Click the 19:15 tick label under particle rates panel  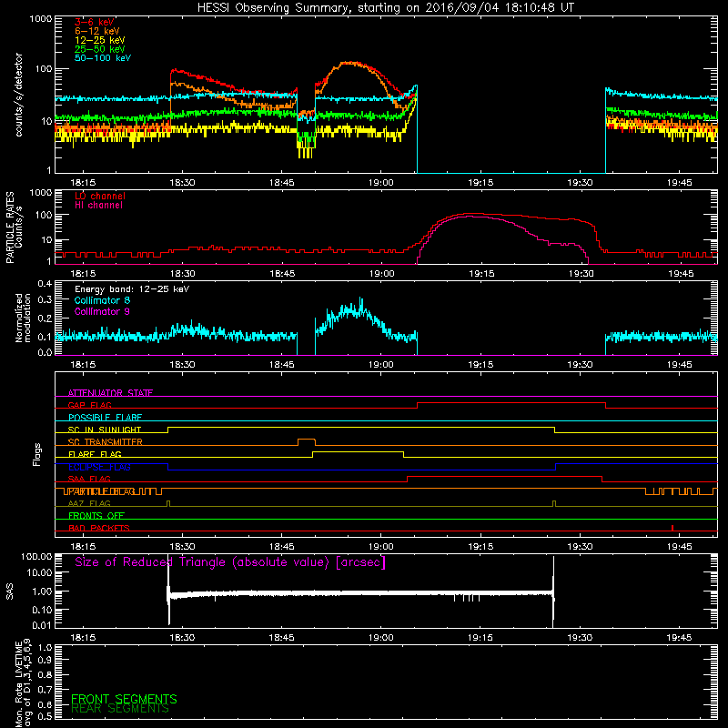click(481, 274)
